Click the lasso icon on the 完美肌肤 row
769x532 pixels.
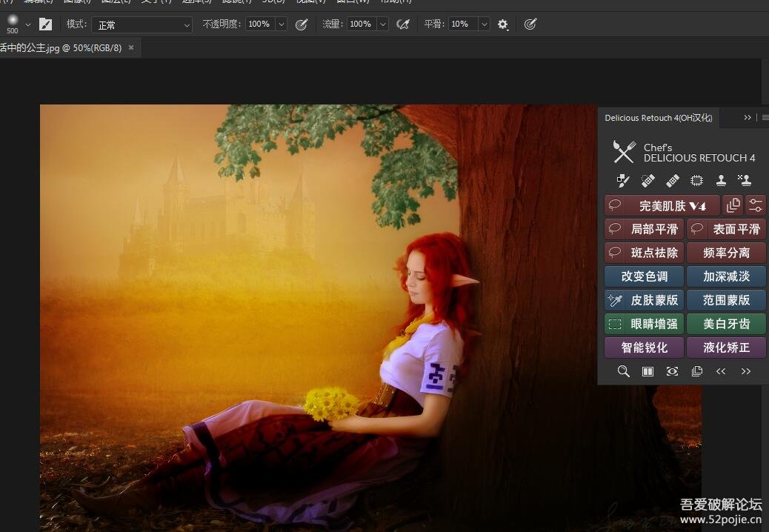pyautogui.click(x=614, y=205)
